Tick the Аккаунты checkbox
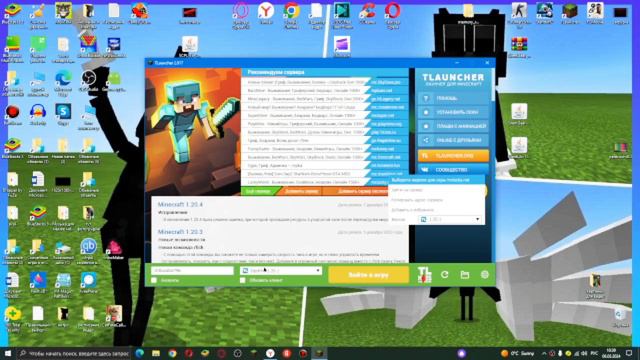 [x=154, y=280]
